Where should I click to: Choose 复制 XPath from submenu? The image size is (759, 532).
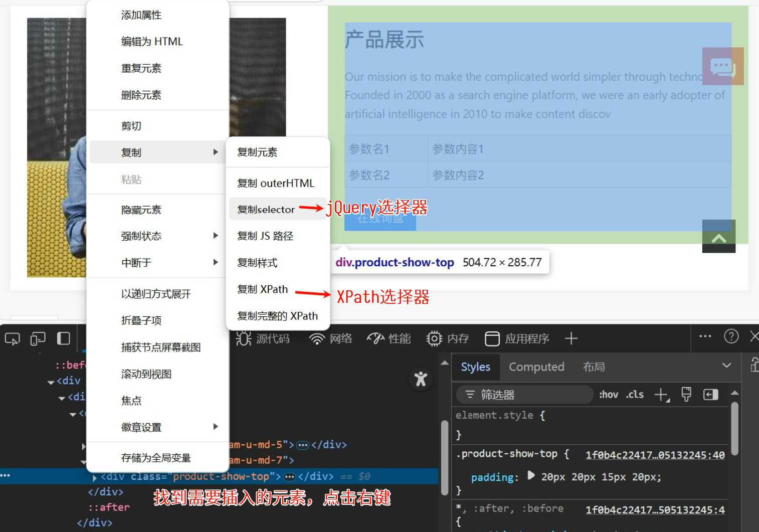tap(263, 289)
